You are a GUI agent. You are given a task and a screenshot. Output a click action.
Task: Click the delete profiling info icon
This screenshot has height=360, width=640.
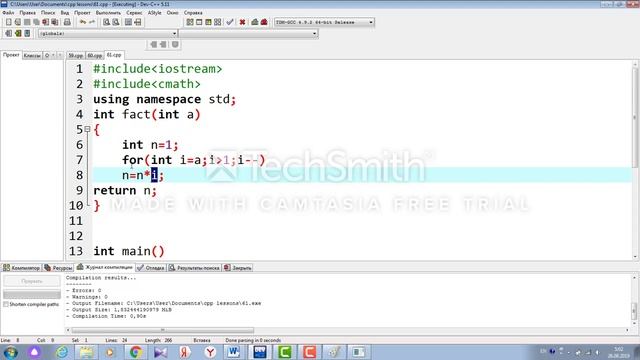point(264,22)
